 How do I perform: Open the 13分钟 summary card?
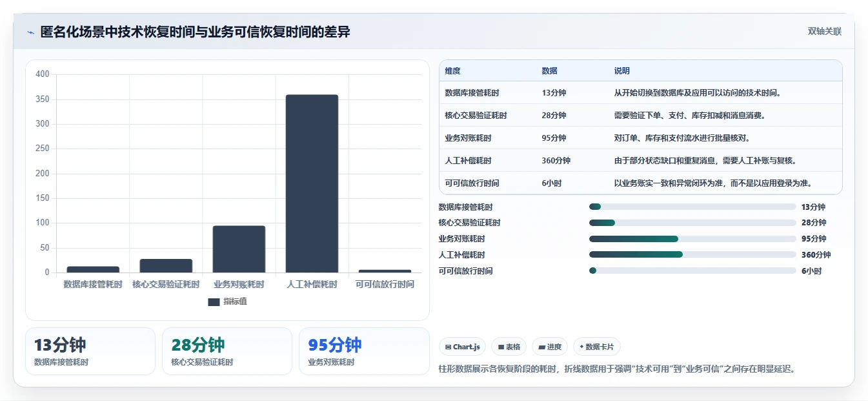click(x=90, y=351)
